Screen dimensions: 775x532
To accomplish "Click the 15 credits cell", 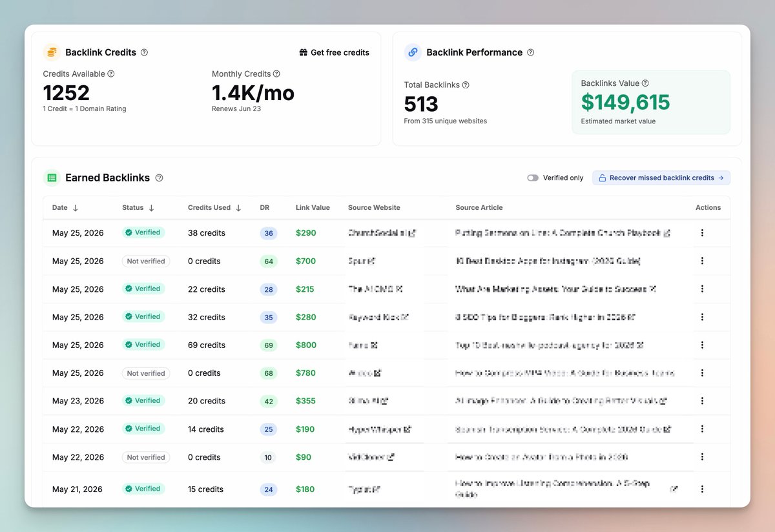I will 206,489.
